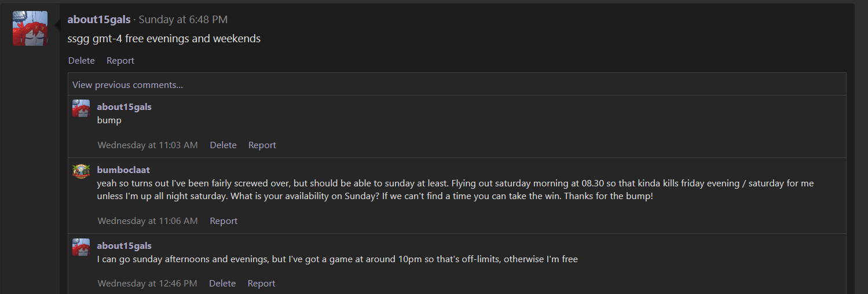Delete the bump comment
The height and width of the screenshot is (294, 868).
[x=223, y=145]
